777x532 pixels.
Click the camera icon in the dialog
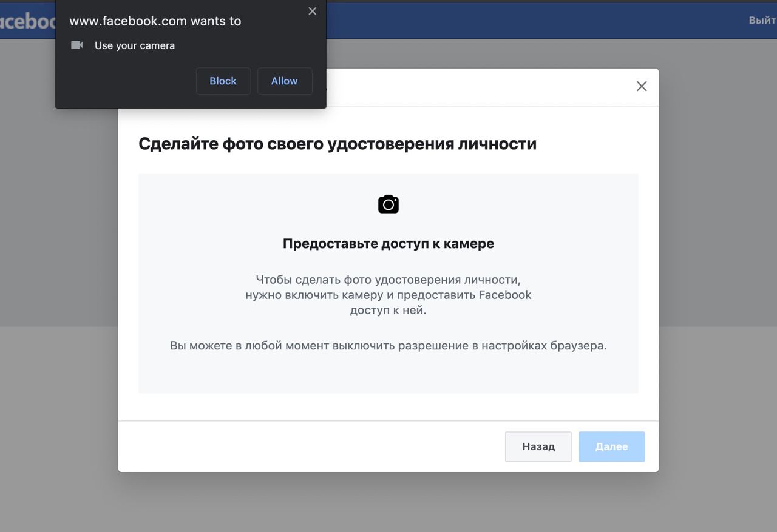point(388,204)
